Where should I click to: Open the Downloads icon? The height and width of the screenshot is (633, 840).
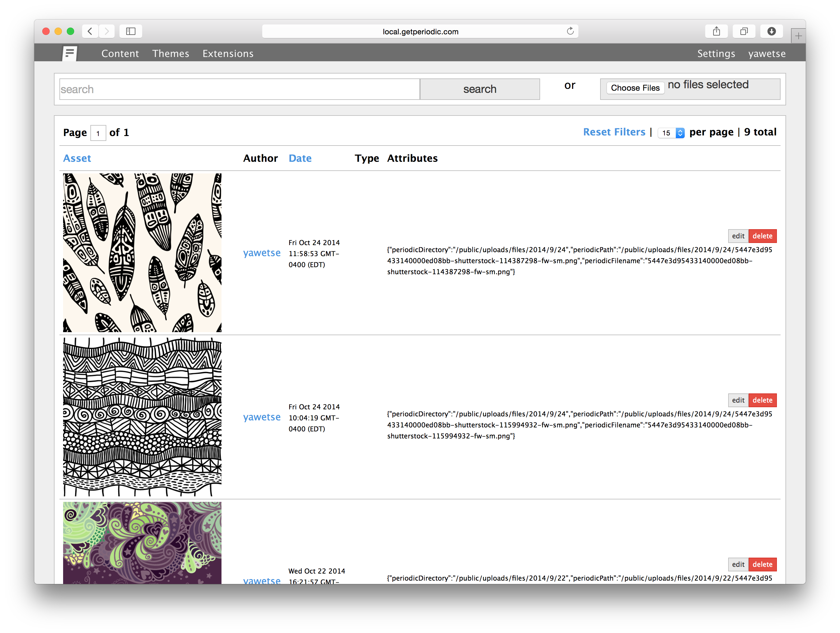point(771,31)
